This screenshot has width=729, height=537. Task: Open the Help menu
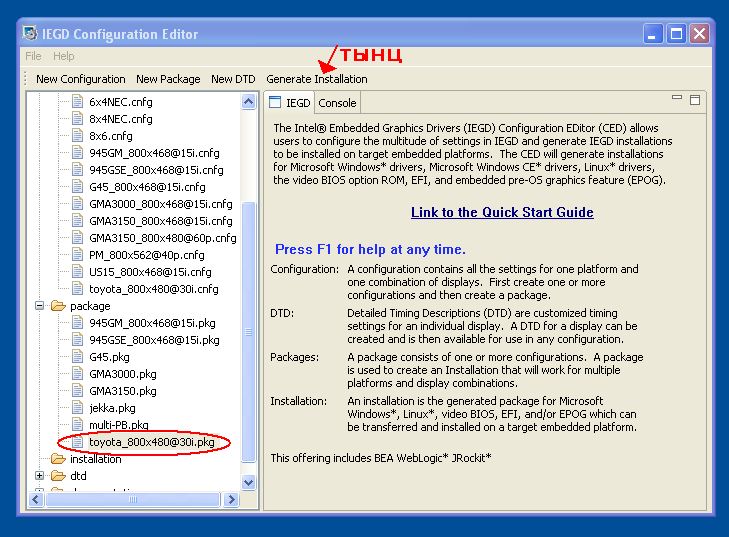64,56
